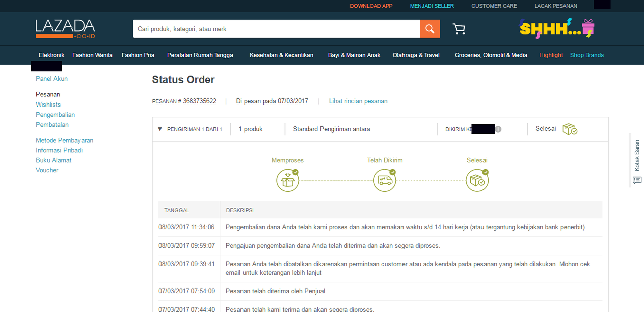The image size is (644, 312).
Task: Open Metode Pembayaran in the sidebar
Action: (x=64, y=140)
